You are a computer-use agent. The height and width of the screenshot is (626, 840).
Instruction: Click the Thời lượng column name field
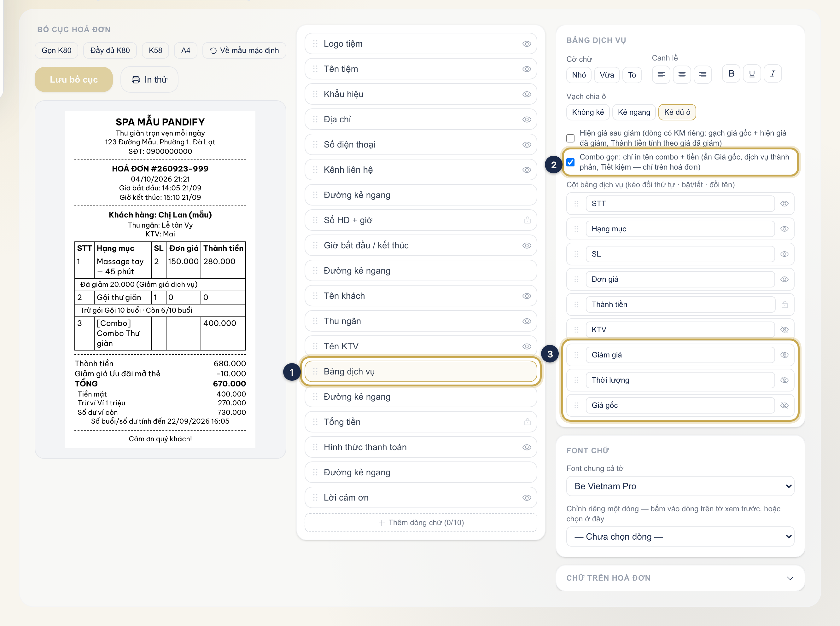pyautogui.click(x=680, y=380)
